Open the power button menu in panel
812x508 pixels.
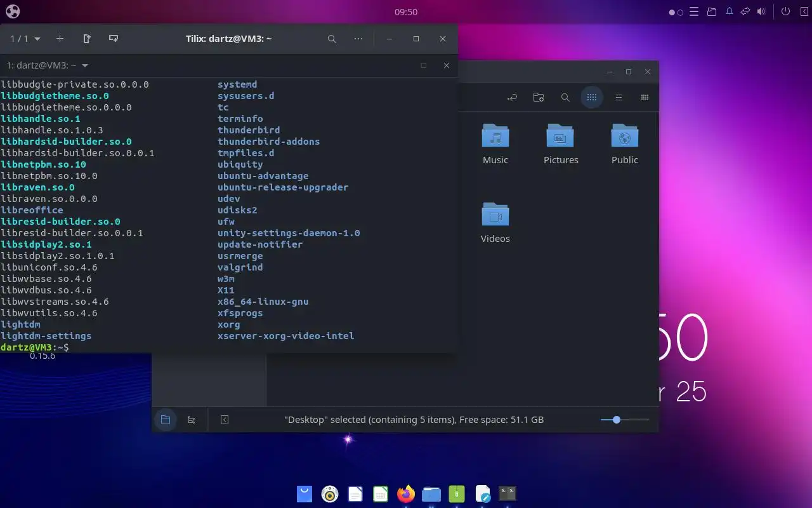[785, 11]
